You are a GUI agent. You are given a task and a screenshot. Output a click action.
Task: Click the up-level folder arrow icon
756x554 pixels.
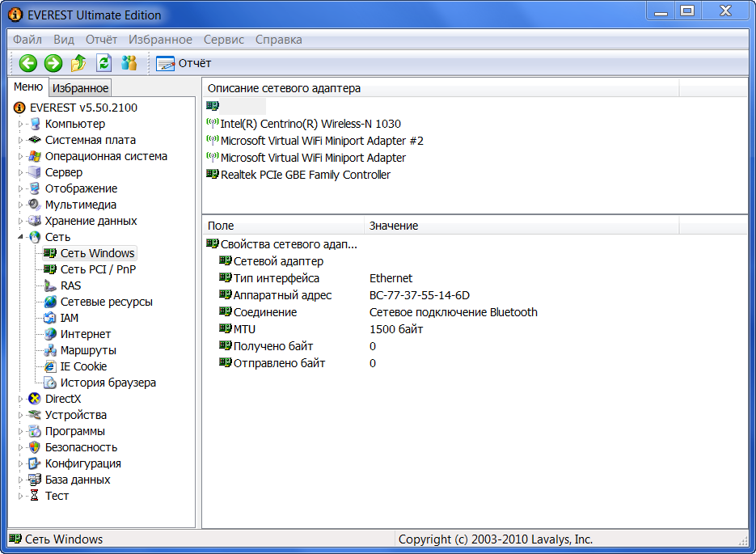[x=78, y=63]
